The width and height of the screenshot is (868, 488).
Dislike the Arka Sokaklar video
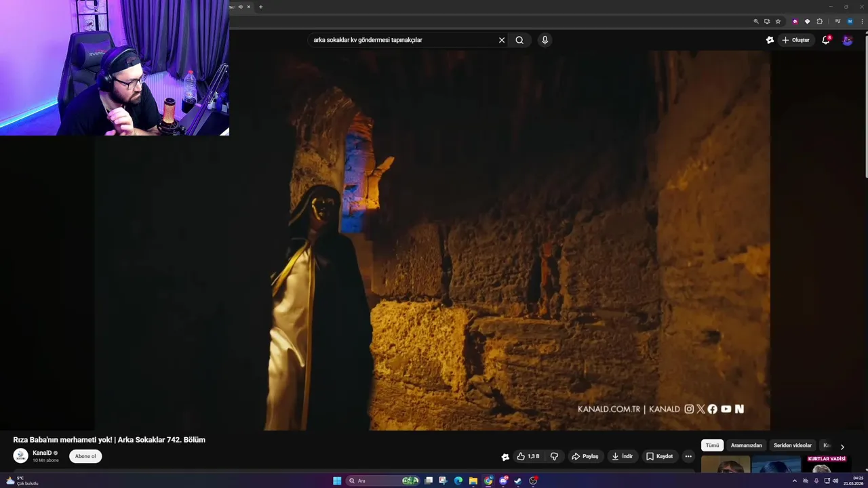pyautogui.click(x=554, y=456)
